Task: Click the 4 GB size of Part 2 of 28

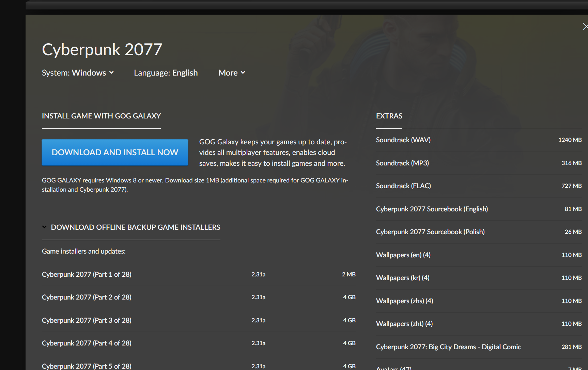Action: 349,297
